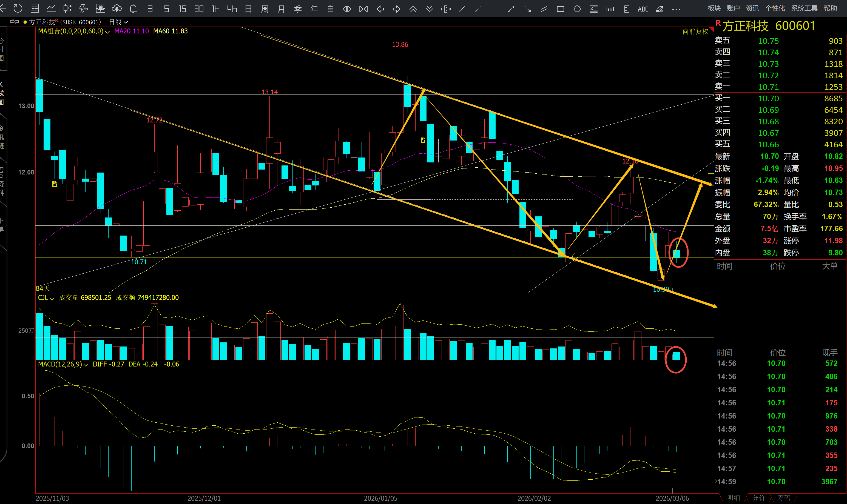Select the eraser tool icon
847x504 pixels.
[x=660, y=9]
